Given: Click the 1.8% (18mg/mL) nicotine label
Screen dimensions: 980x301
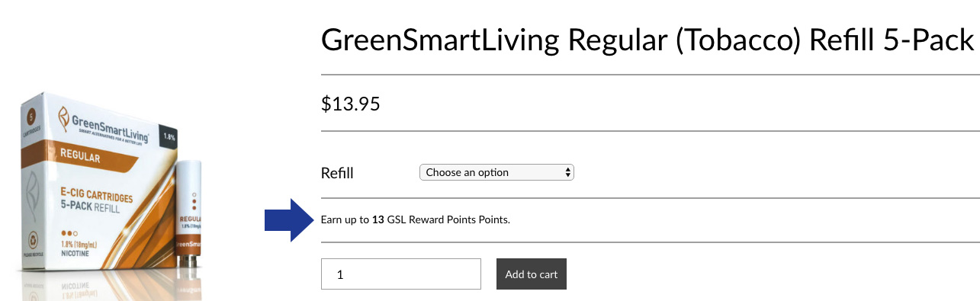Looking at the screenshot, I should 84,248.
